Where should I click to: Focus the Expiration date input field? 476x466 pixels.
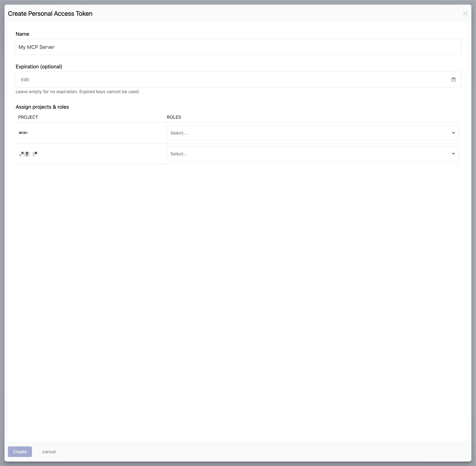pyautogui.click(x=238, y=79)
